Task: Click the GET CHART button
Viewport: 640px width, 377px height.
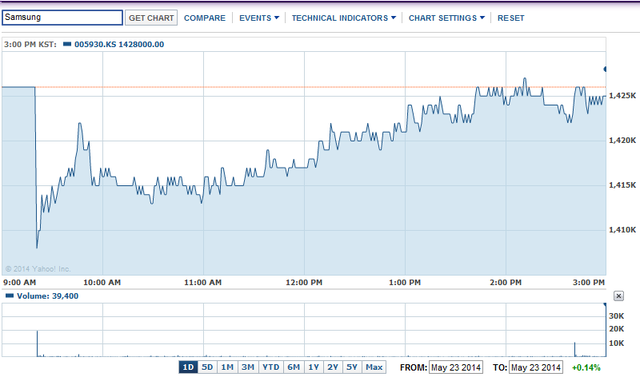Action: (151, 18)
